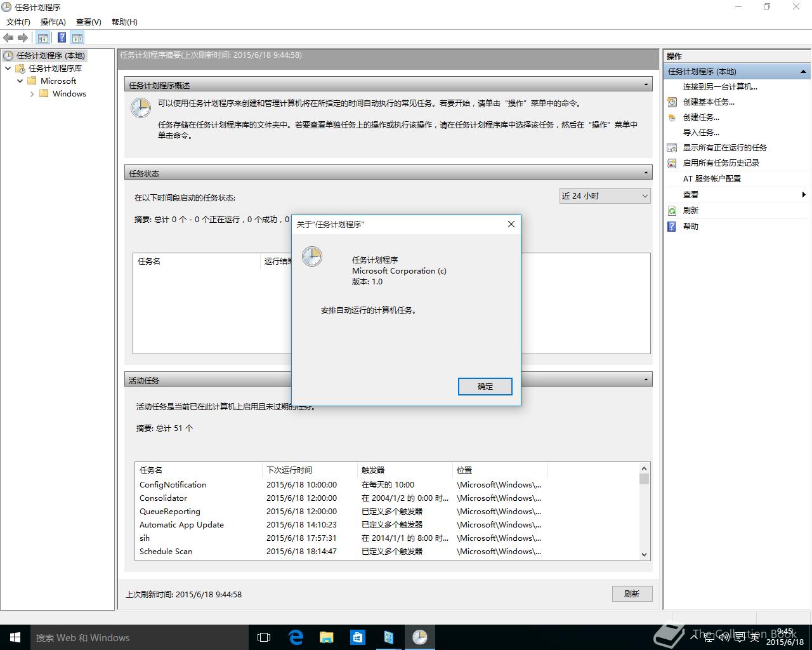Toggle the action pane toolbar icon

pos(77,38)
